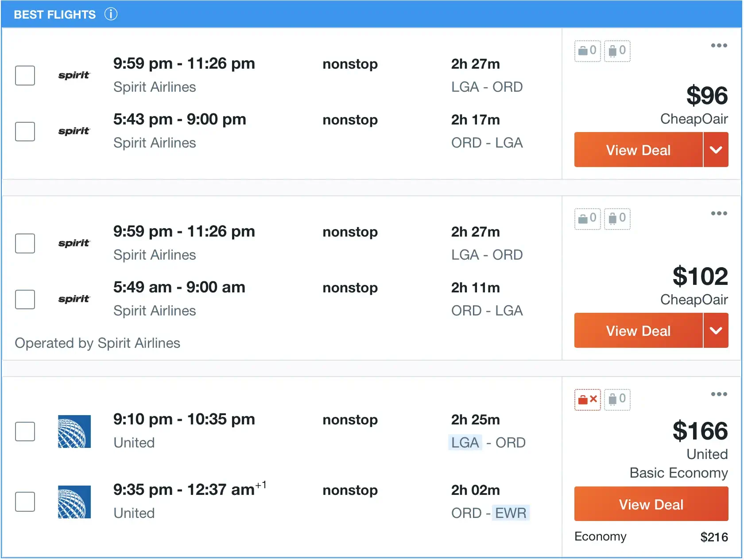The image size is (744, 560).
Task: Click carry-on bag icon on $102 deal
Action: [x=587, y=218]
